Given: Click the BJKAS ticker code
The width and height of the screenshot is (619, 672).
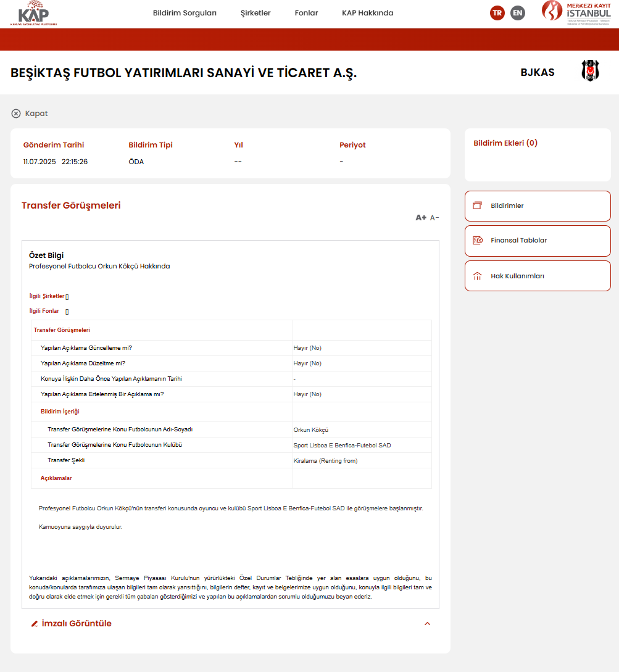Looking at the screenshot, I should tap(538, 72).
